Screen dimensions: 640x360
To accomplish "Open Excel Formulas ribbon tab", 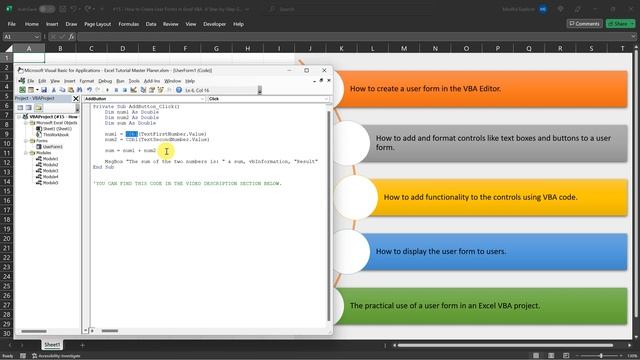I will (129, 24).
